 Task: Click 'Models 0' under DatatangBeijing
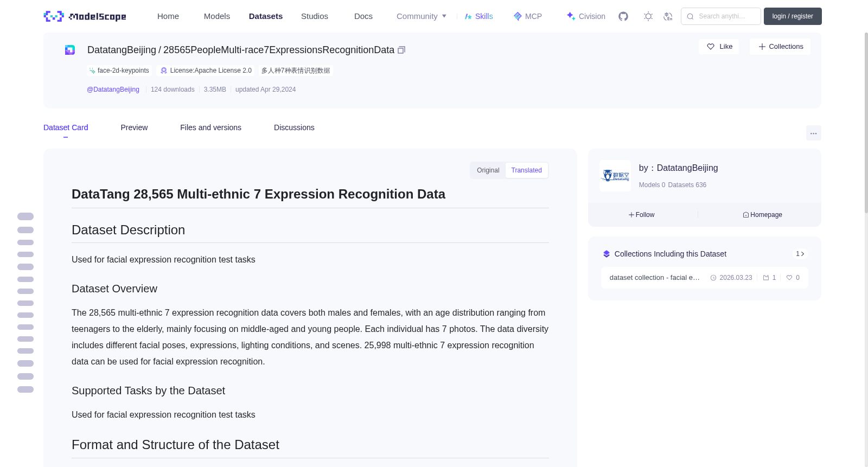[652, 185]
